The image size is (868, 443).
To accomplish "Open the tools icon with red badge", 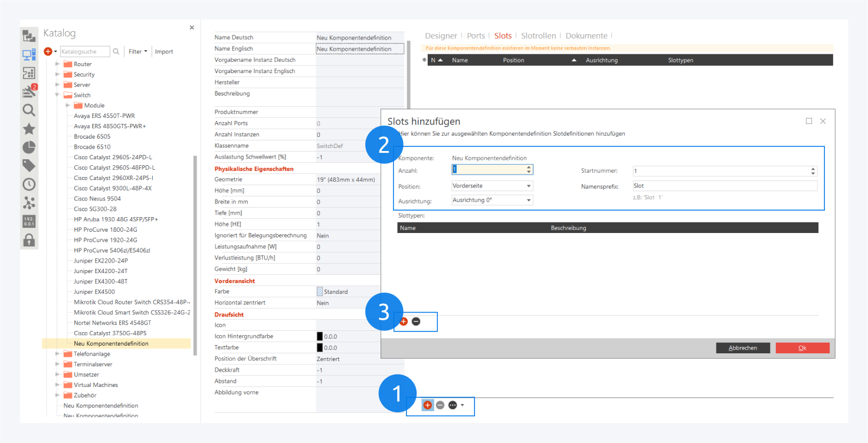I will point(29,91).
